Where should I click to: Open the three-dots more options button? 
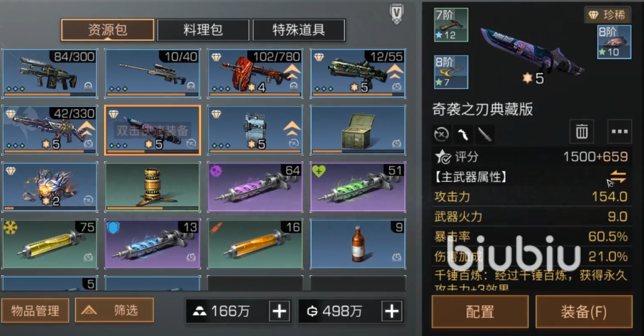[619, 132]
